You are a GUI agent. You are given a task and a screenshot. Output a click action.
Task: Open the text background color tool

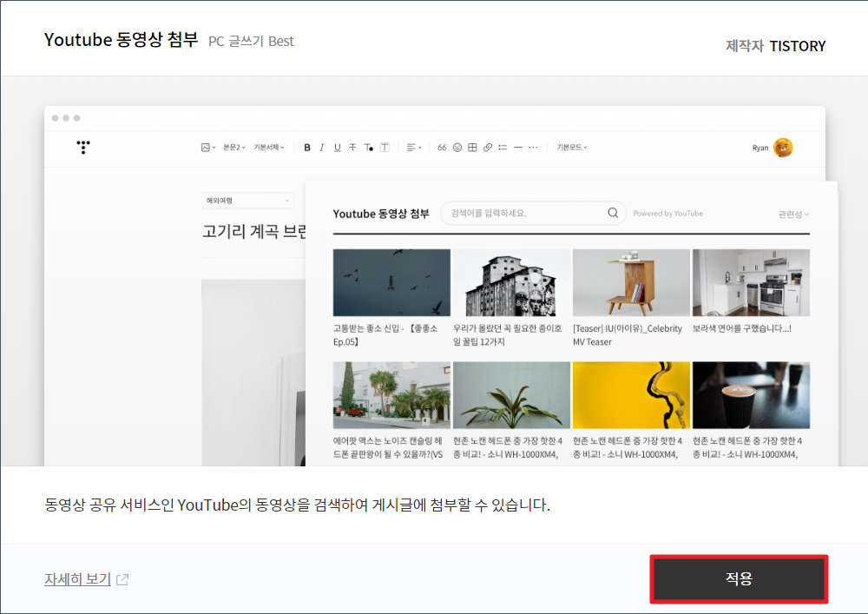[x=385, y=148]
